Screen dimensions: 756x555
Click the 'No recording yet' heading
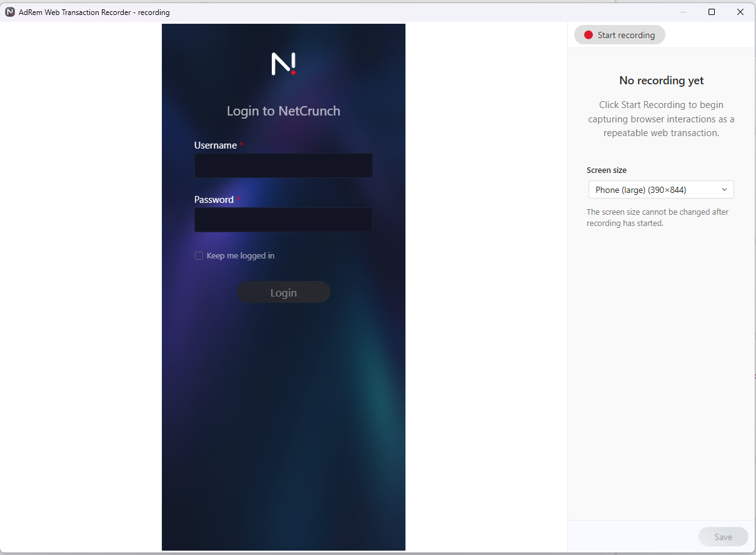click(662, 81)
